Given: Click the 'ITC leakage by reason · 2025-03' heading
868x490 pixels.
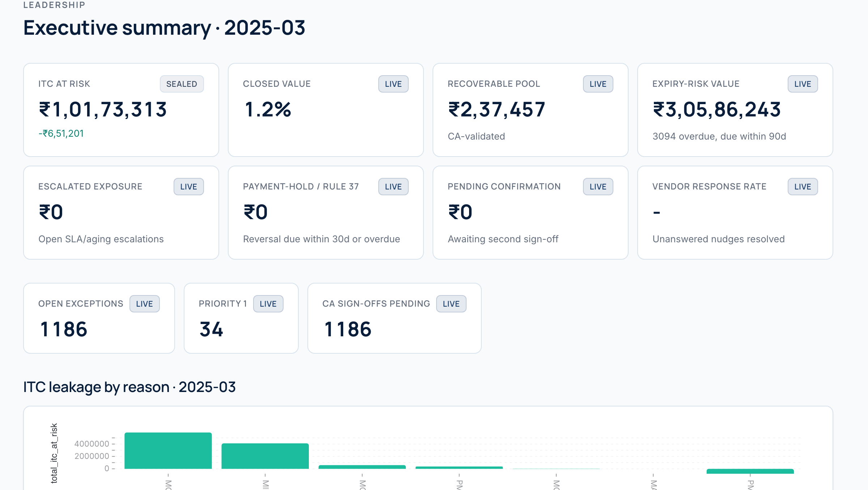Looking at the screenshot, I should click(129, 387).
